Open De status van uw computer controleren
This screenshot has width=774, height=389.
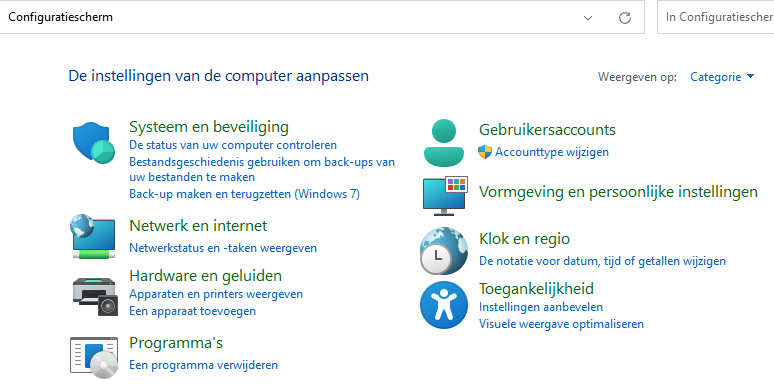pyautogui.click(x=233, y=145)
